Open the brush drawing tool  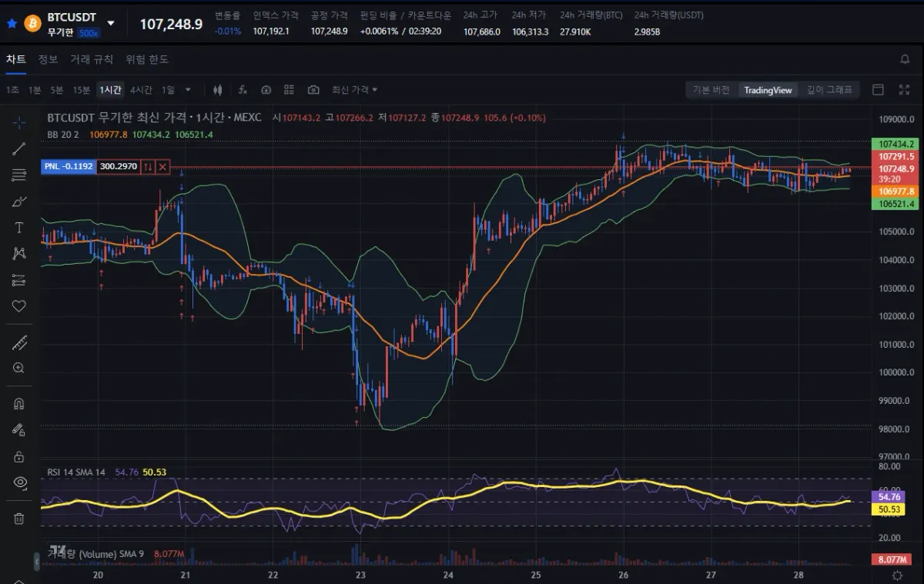pyautogui.click(x=19, y=202)
